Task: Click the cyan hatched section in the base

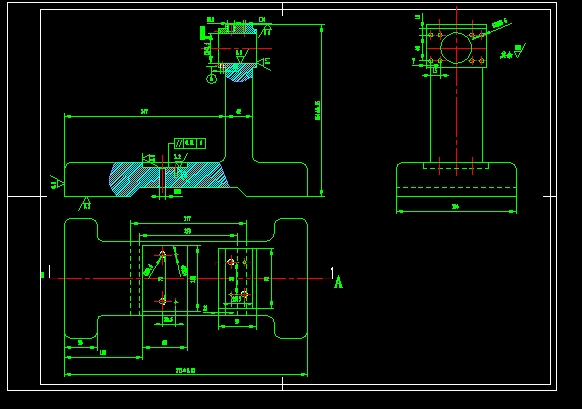Action: [x=169, y=179]
